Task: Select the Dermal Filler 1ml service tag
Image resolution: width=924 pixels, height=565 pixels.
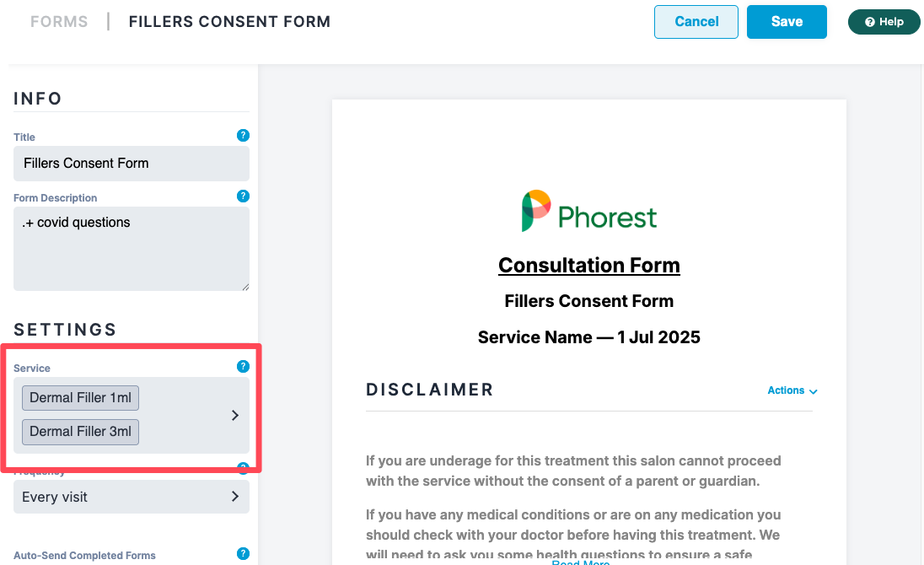Action: tap(81, 398)
